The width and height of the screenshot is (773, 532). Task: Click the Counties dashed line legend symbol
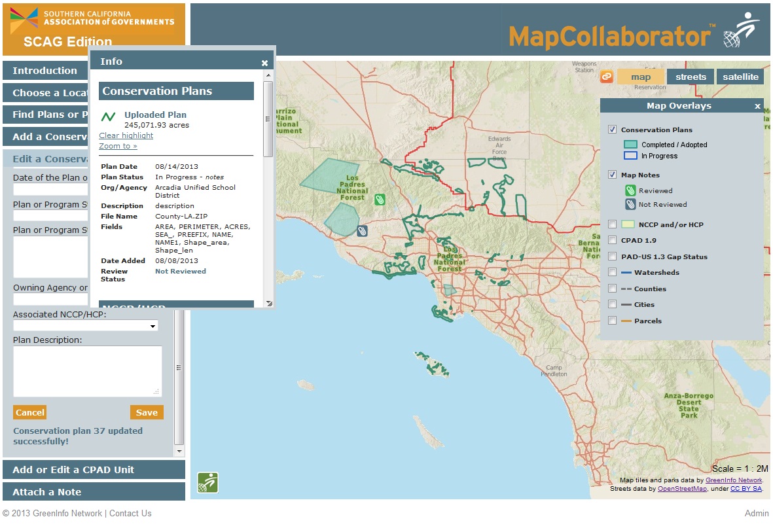626,289
